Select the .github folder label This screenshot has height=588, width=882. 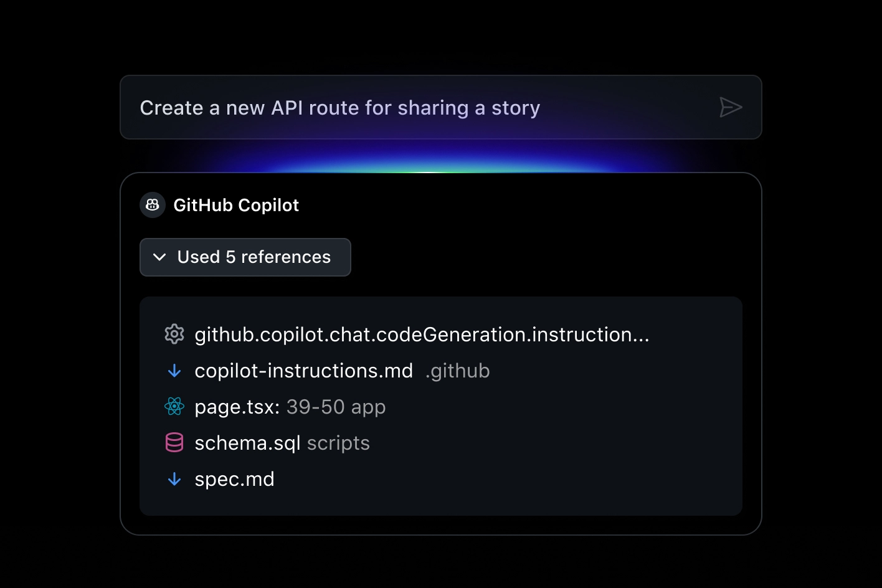pyautogui.click(x=457, y=370)
